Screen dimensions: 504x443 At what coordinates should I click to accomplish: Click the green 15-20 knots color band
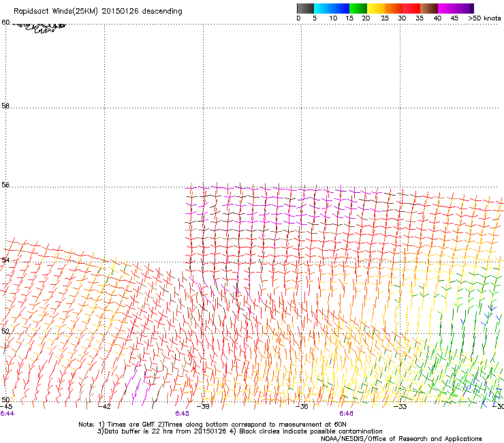point(358,8)
